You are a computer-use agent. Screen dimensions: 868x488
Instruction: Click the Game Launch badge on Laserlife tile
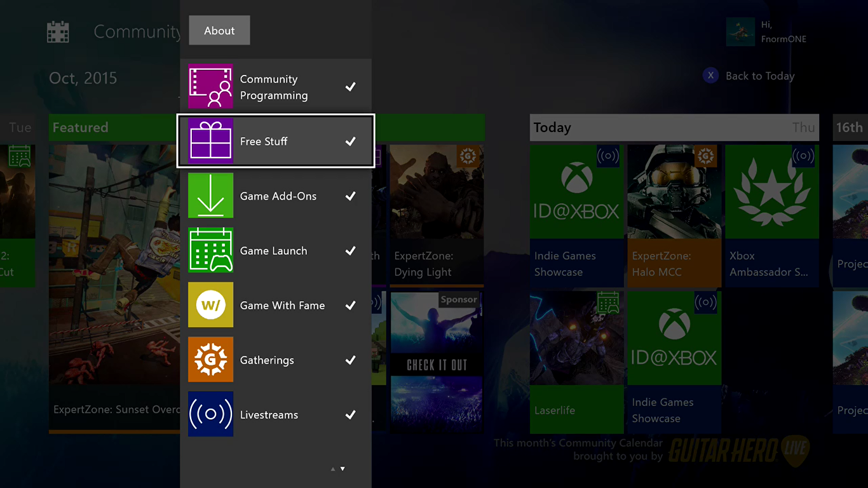[608, 302]
